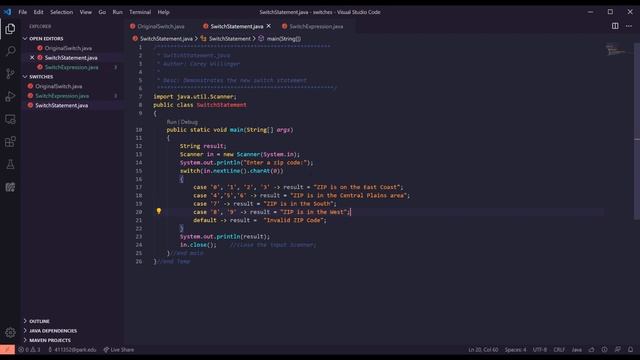The height and width of the screenshot is (360, 640).
Task: Open SwitchExpression.java in SWITCHES folder
Action: pyautogui.click(x=62, y=96)
